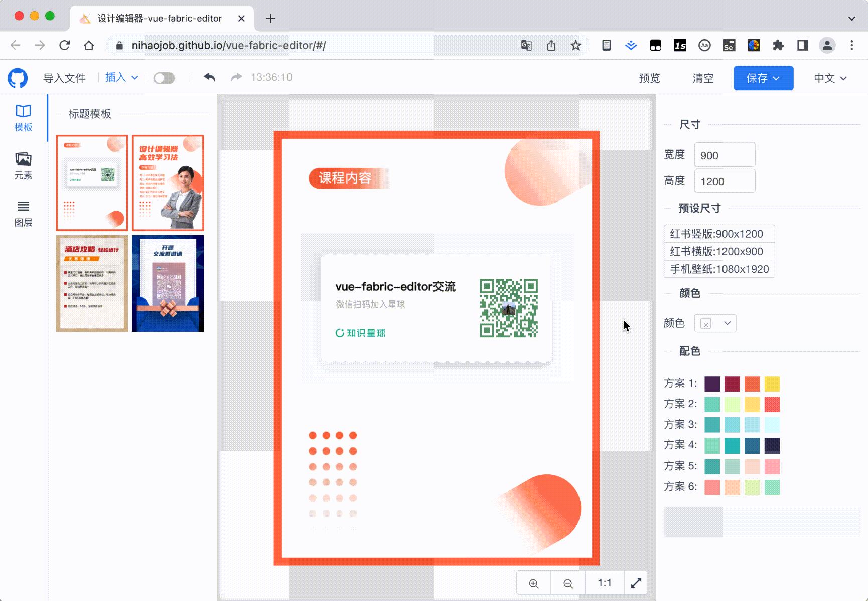The height and width of the screenshot is (601, 868).
Task: Click the address bar URL
Action: click(x=229, y=45)
